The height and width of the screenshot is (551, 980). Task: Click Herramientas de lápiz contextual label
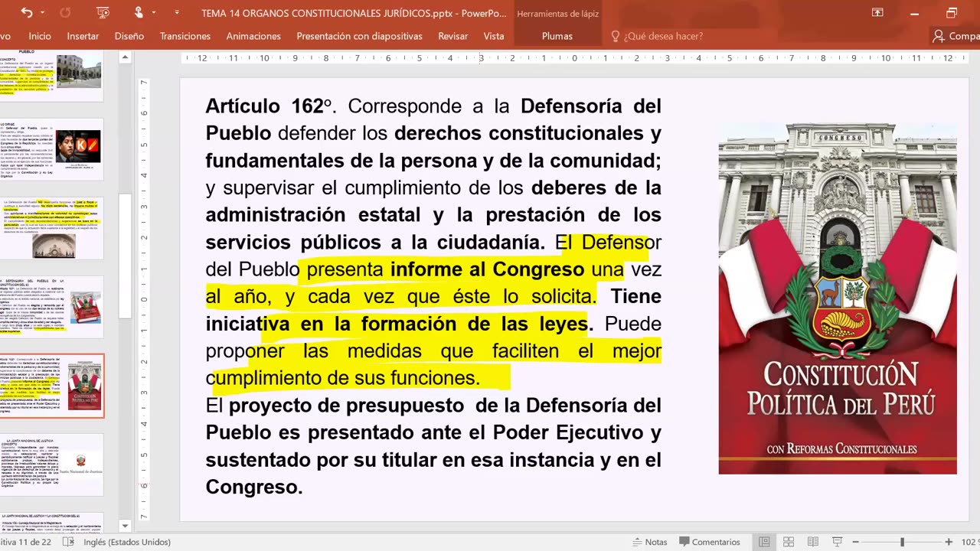tap(557, 14)
